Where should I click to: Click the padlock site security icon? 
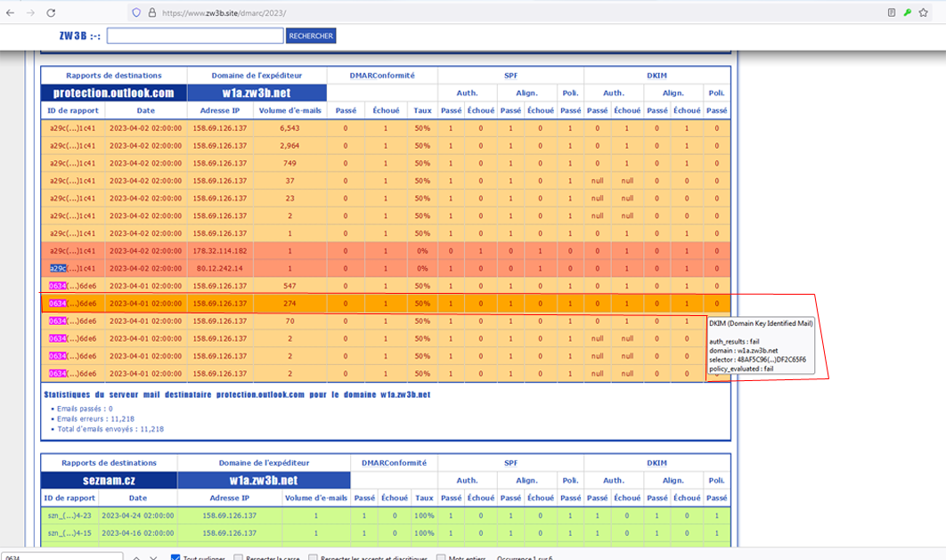150,13
